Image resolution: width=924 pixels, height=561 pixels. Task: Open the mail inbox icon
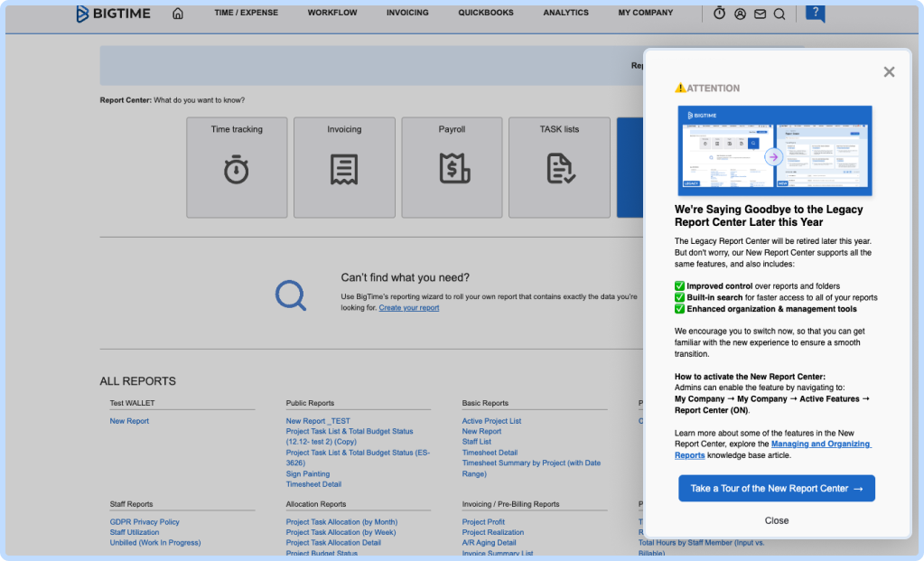[x=761, y=14]
